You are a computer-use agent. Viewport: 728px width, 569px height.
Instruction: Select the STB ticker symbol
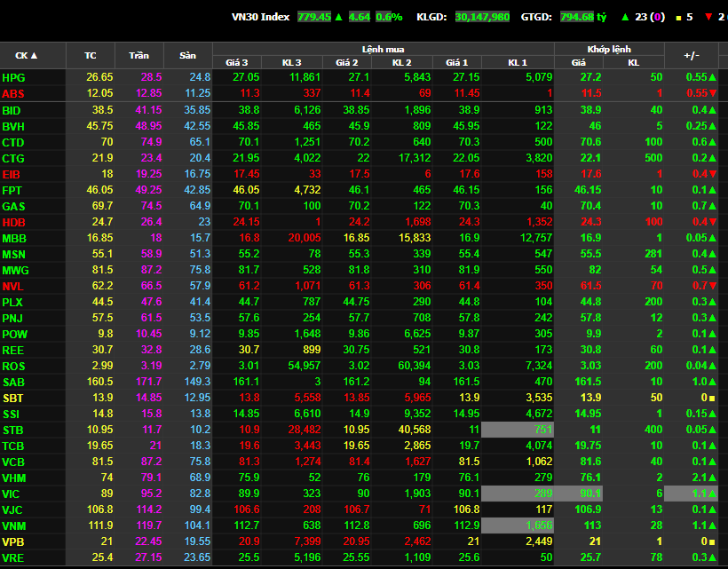pos(12,431)
